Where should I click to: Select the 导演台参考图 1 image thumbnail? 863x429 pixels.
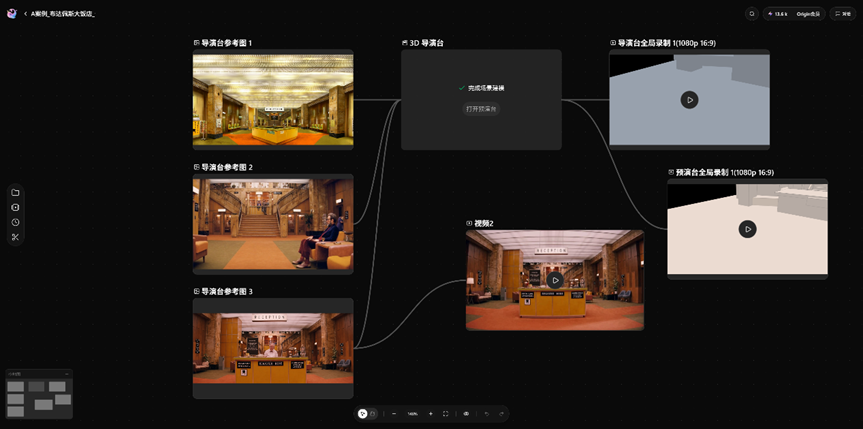(x=273, y=100)
